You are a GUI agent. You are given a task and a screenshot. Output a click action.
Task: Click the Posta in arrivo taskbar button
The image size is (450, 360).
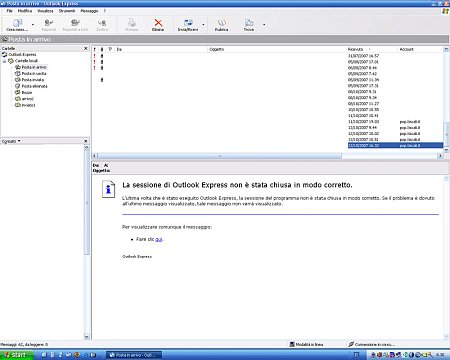coord(134,355)
